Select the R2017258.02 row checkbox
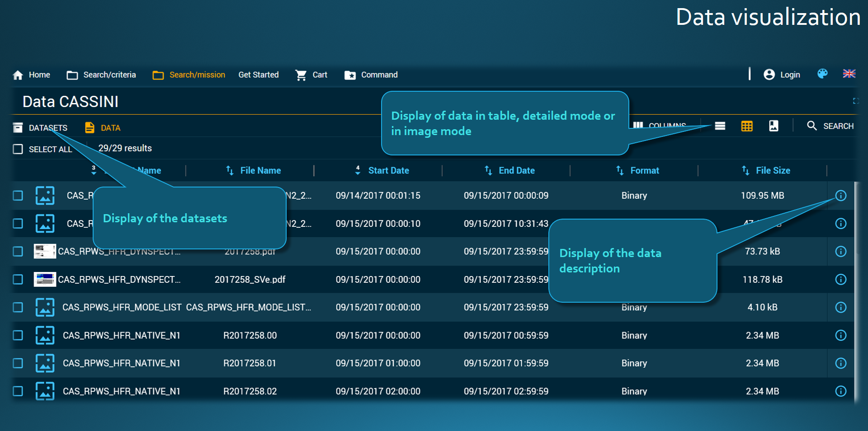 [x=18, y=391]
